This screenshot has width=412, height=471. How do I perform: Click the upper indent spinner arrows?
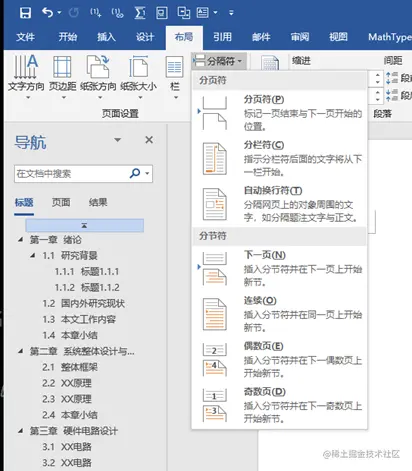pyautogui.click(x=377, y=78)
